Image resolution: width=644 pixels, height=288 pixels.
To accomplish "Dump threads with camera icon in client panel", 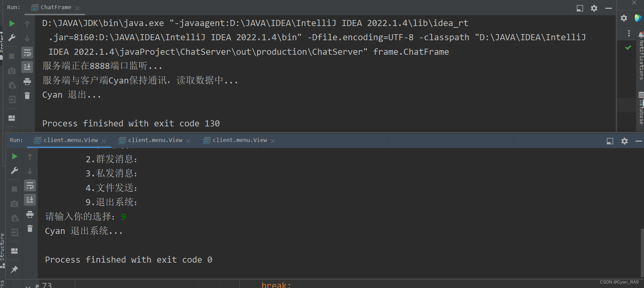I will (x=15, y=203).
